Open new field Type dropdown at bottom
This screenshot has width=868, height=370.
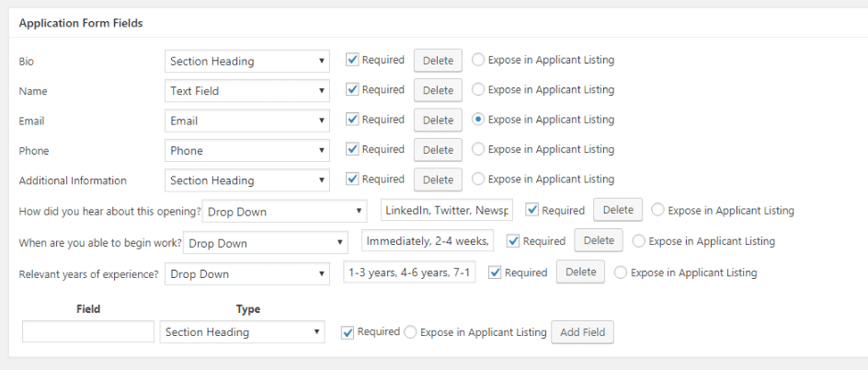point(243,331)
